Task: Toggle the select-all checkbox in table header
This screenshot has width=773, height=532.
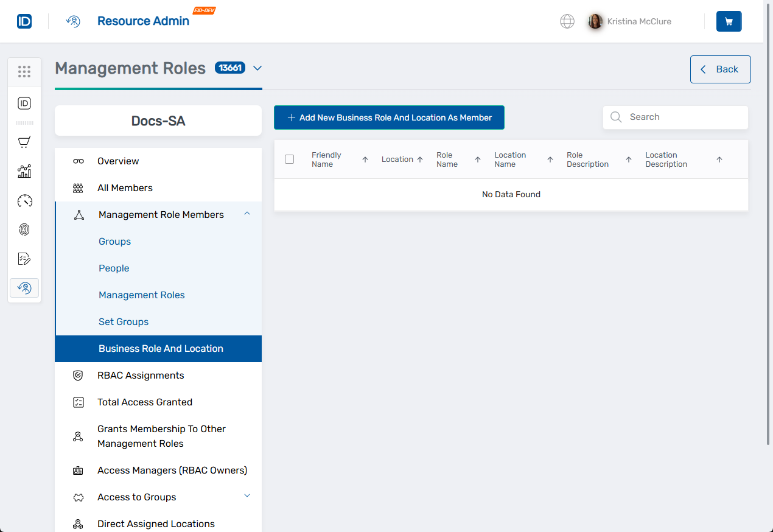Action: coord(289,158)
